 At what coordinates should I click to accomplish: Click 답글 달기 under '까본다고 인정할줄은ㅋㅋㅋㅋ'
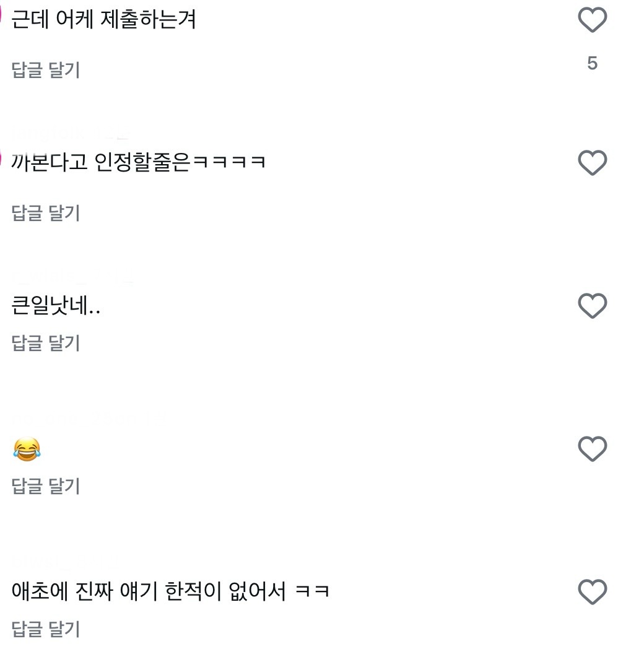tap(46, 213)
